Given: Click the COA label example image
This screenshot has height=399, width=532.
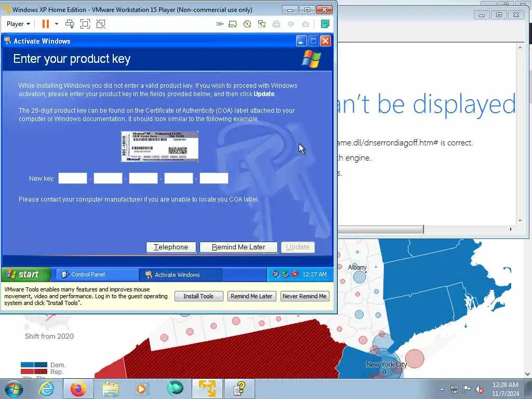Looking at the screenshot, I should 160,146.
